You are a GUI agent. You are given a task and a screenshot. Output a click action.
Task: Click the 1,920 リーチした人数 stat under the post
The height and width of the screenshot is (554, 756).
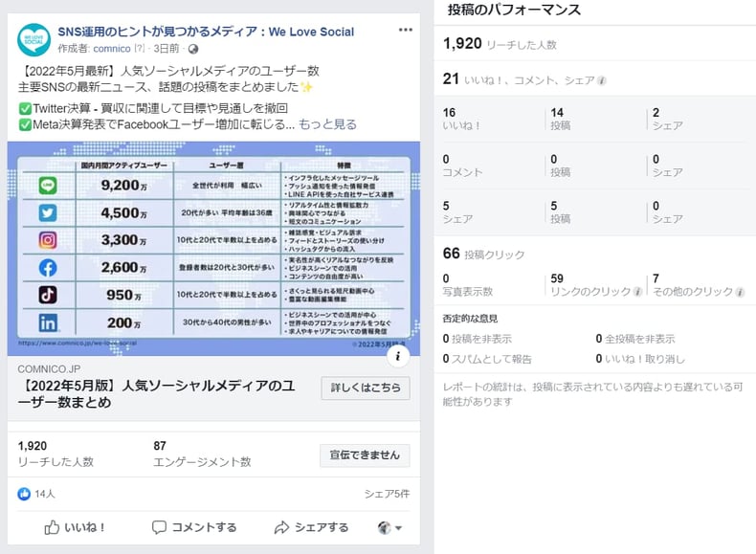(56, 454)
